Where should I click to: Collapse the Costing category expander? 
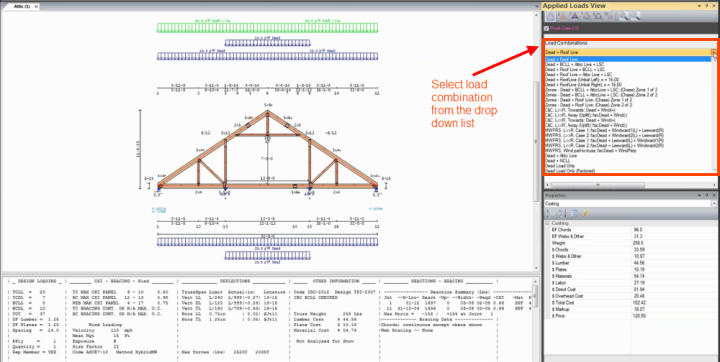click(x=547, y=223)
